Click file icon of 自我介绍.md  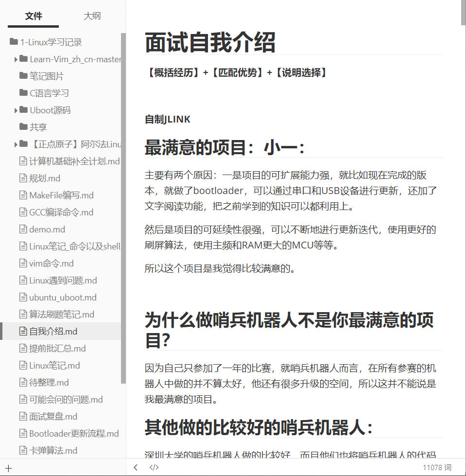pos(23,331)
